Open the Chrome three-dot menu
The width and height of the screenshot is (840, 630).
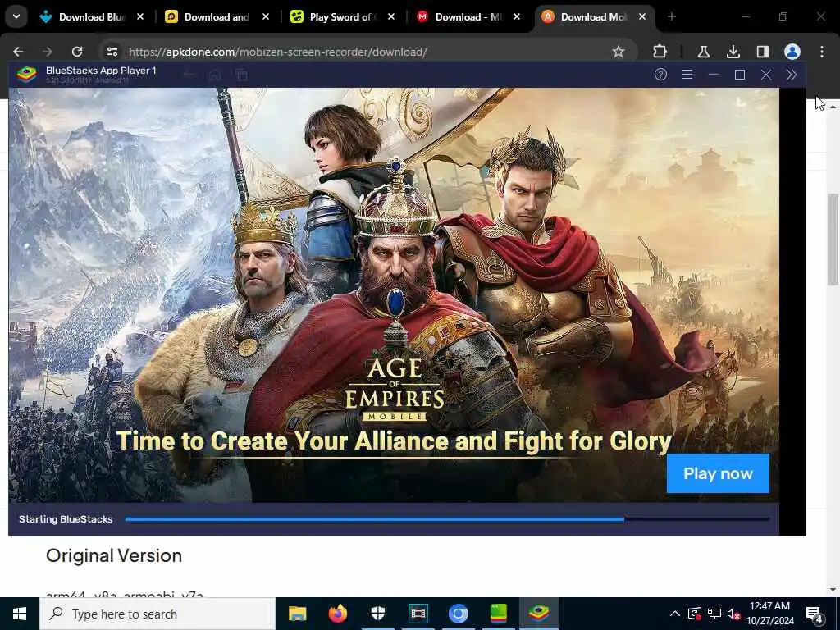[822, 52]
